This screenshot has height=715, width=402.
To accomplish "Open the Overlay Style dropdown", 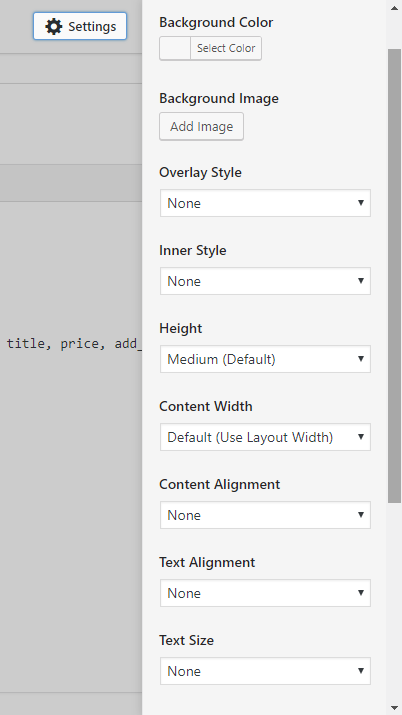I will [x=265, y=203].
